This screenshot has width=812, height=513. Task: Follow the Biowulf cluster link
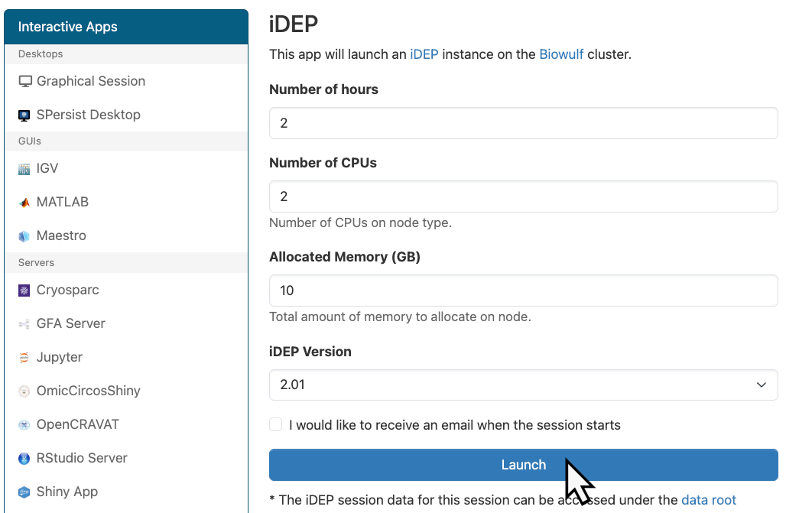click(x=561, y=54)
